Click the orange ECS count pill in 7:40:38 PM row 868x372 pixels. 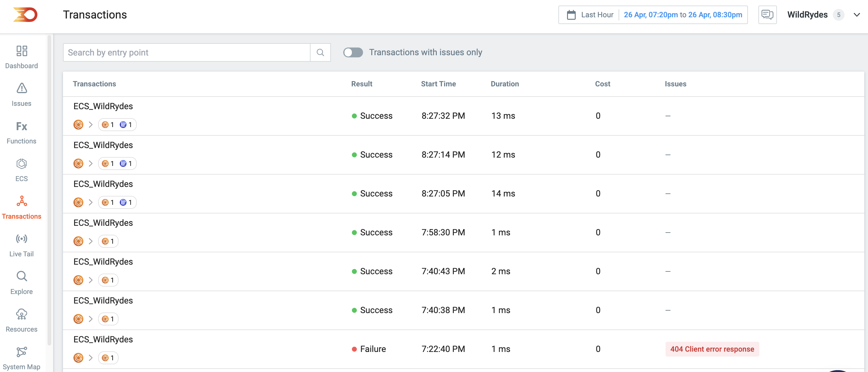point(108,319)
